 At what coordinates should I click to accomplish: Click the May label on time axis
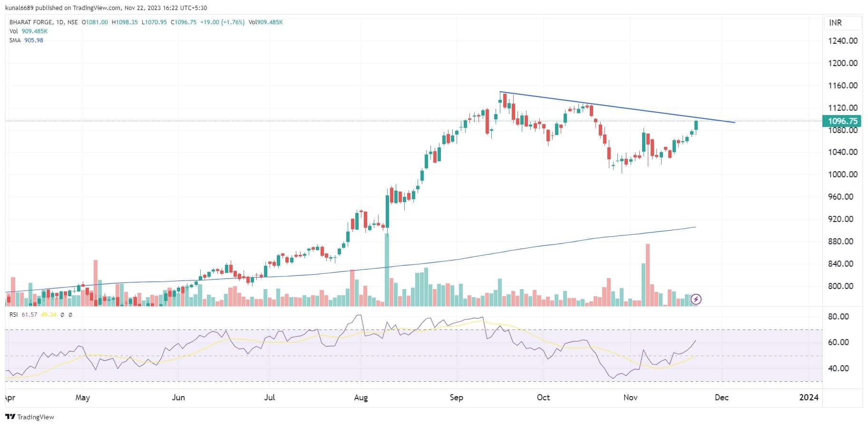pos(82,397)
